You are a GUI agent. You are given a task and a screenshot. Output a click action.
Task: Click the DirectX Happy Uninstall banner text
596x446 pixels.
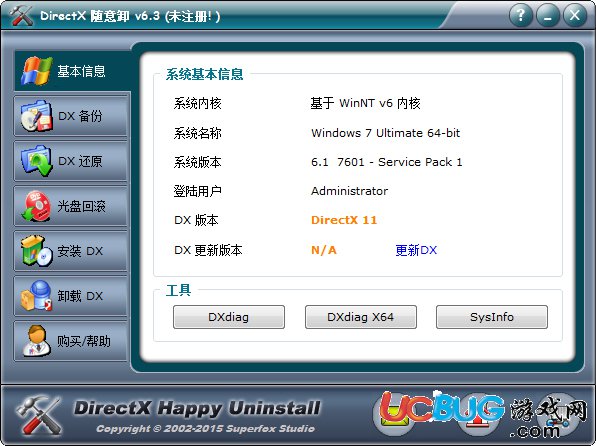coord(198,409)
